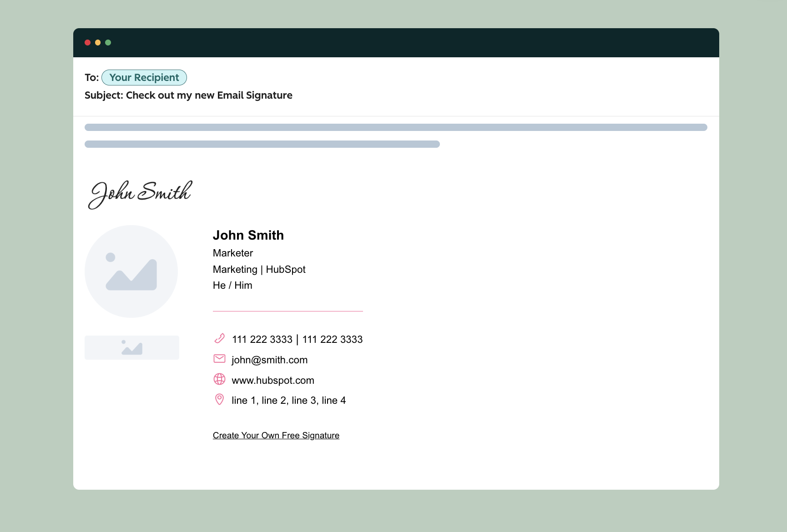787x532 pixels.
Task: Click the pink globe website icon
Action: click(219, 379)
